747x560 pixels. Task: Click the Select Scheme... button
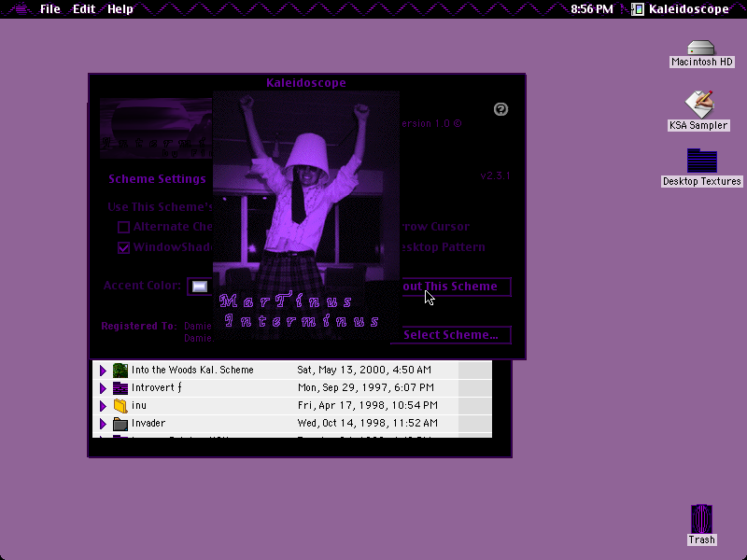[451, 335]
